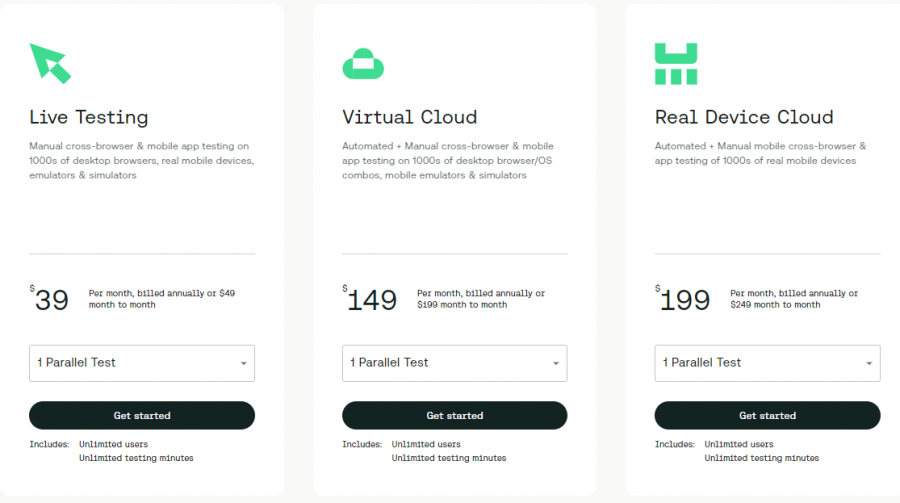This screenshot has width=900, height=503.
Task: Click the Real Device Cloud description text
Action: (760, 153)
